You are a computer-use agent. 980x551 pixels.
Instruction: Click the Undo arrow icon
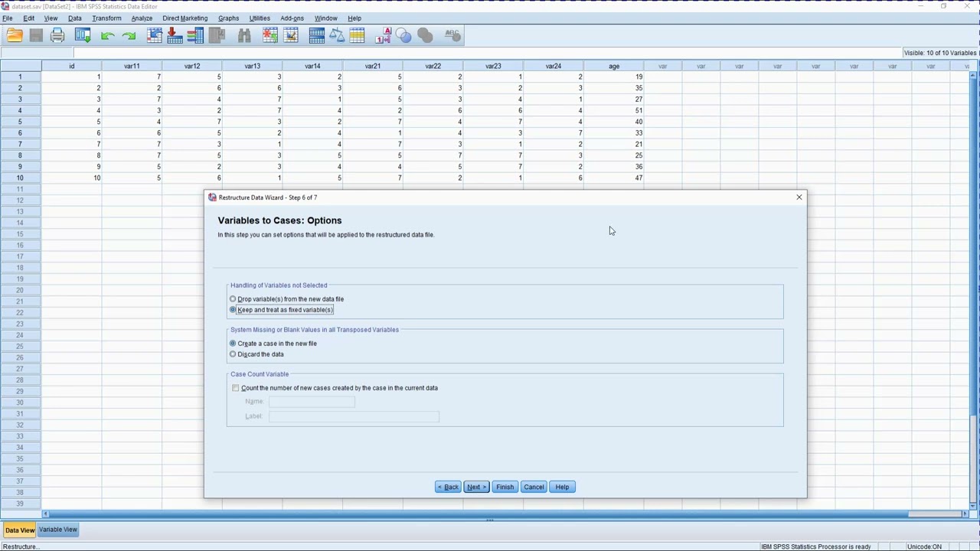107,35
